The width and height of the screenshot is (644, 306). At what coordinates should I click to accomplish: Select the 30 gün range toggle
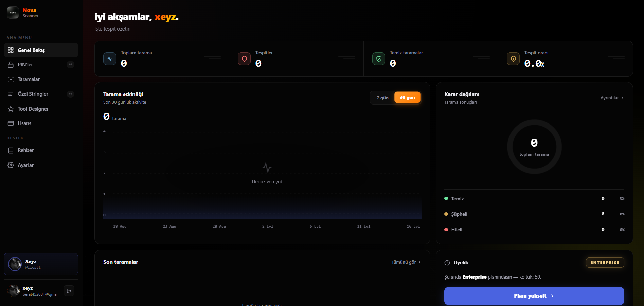coord(407,97)
